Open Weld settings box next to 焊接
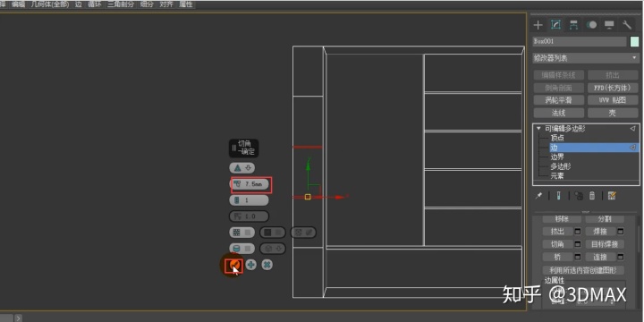Image resolution: width=644 pixels, height=322 pixels. pos(620,232)
